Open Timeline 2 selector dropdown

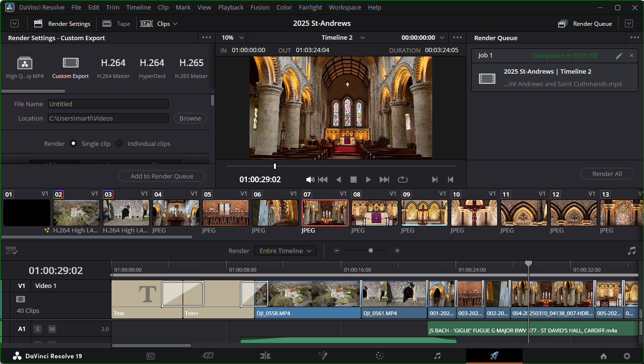[x=343, y=37]
